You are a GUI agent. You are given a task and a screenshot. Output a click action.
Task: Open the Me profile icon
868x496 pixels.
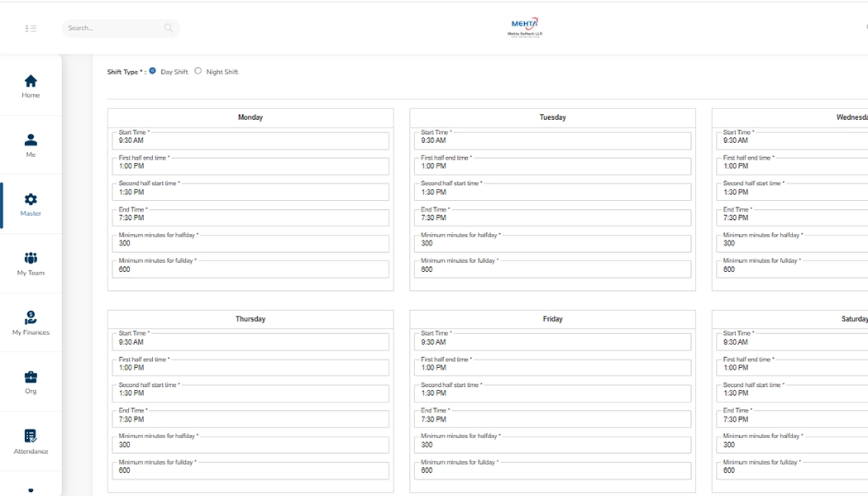click(x=31, y=141)
